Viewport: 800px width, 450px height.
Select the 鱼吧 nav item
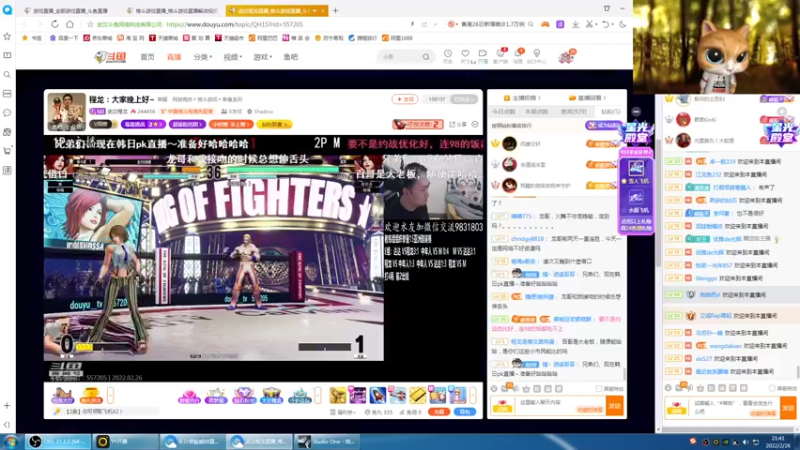291,57
